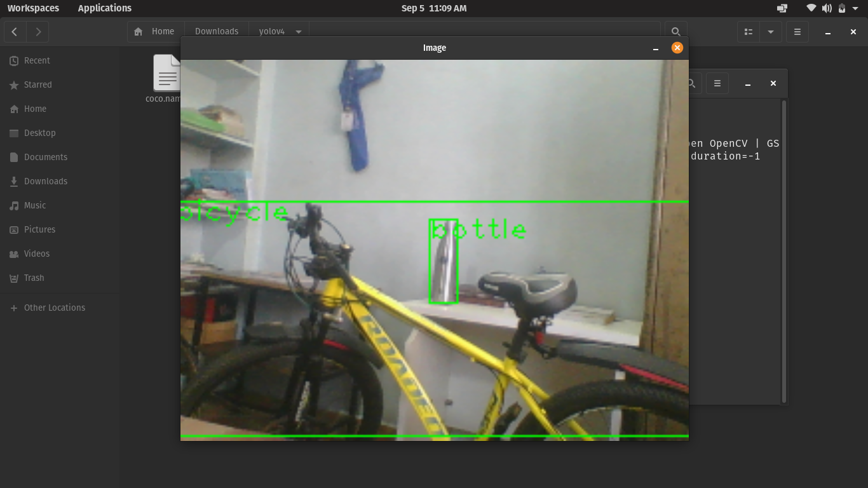This screenshot has height=488, width=868.
Task: Open the Applications menu
Action: [104, 8]
